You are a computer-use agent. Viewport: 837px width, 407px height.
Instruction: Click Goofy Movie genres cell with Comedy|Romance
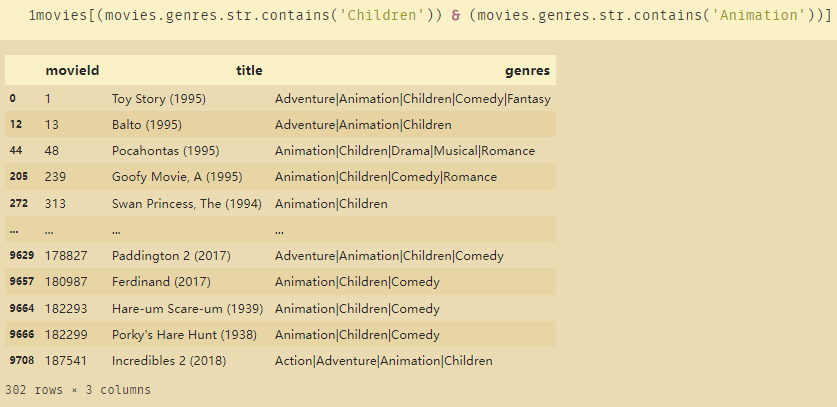point(385,177)
